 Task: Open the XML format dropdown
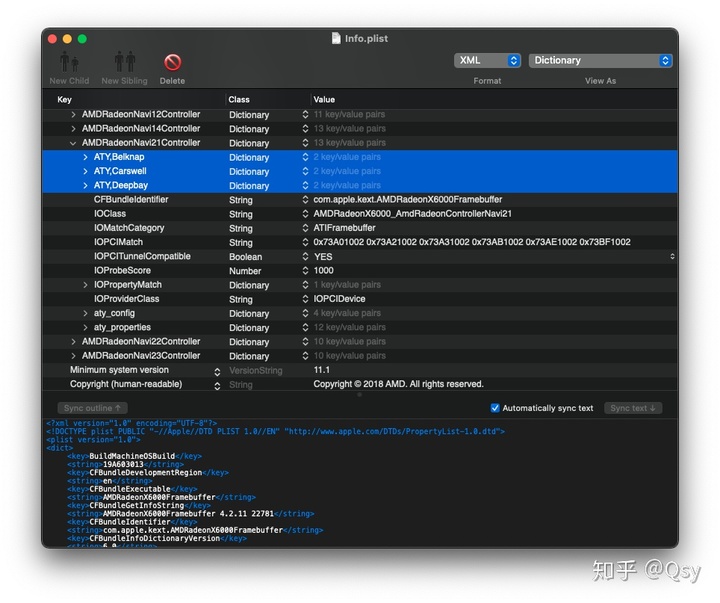[x=487, y=60]
